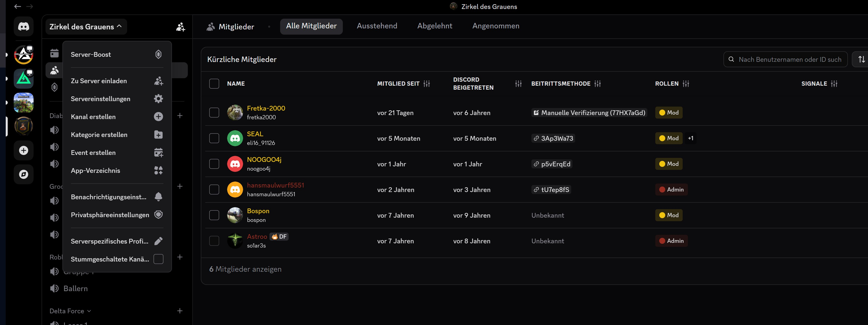This screenshot has height=325, width=868.
Task: Choose Kanal erstellen
Action: coord(117,117)
